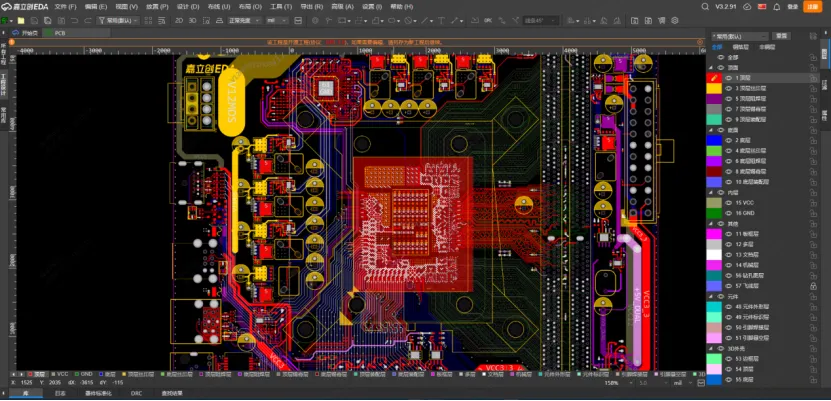
Task: Switch to 2D view button
Action: pos(179,21)
